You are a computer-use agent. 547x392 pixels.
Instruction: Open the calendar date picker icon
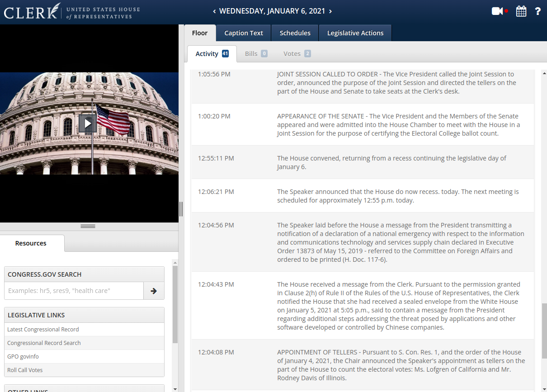[x=521, y=11]
